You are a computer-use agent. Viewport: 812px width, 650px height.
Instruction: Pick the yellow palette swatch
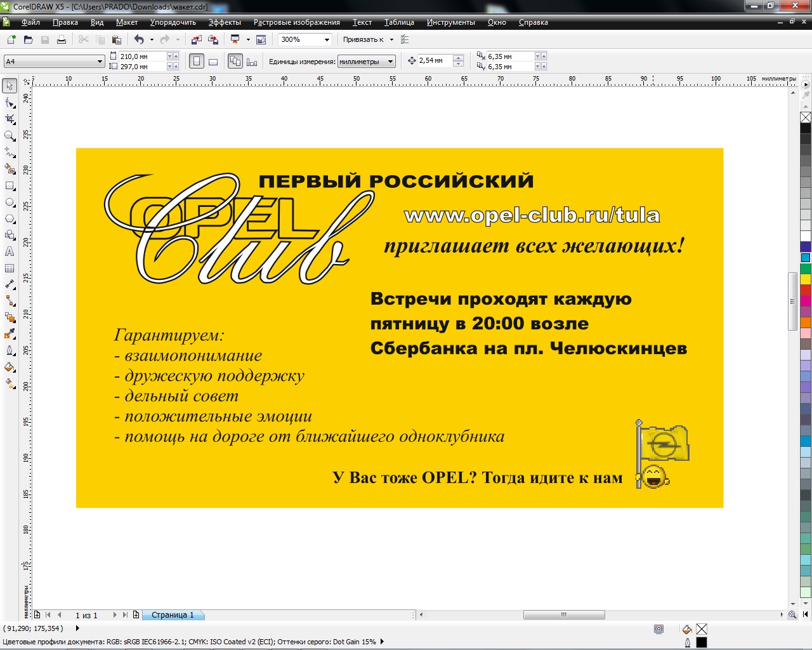(806, 279)
